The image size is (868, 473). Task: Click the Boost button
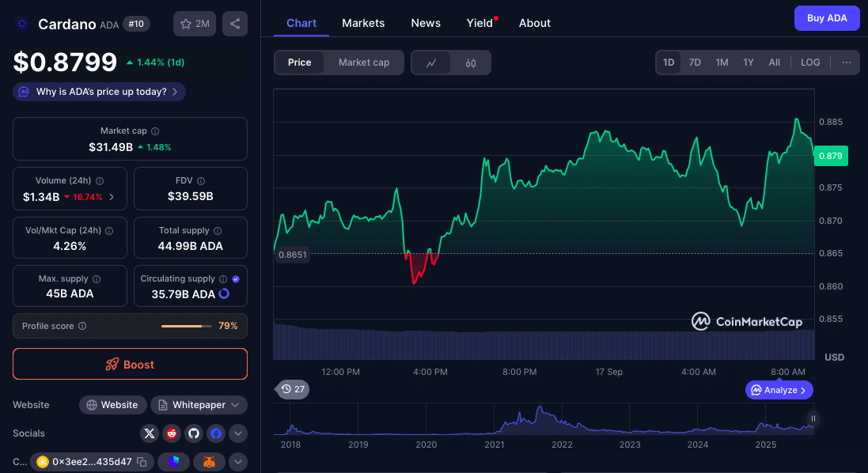click(130, 364)
